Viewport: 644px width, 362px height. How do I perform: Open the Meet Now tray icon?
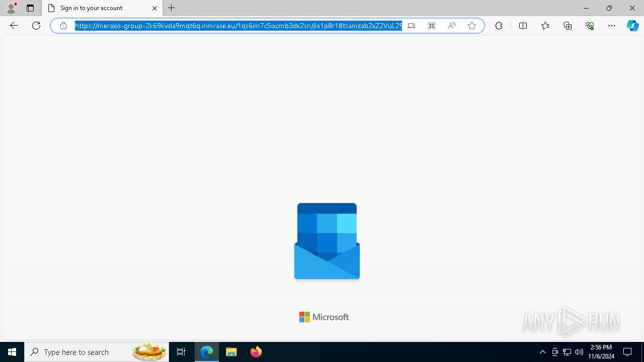[555, 352]
